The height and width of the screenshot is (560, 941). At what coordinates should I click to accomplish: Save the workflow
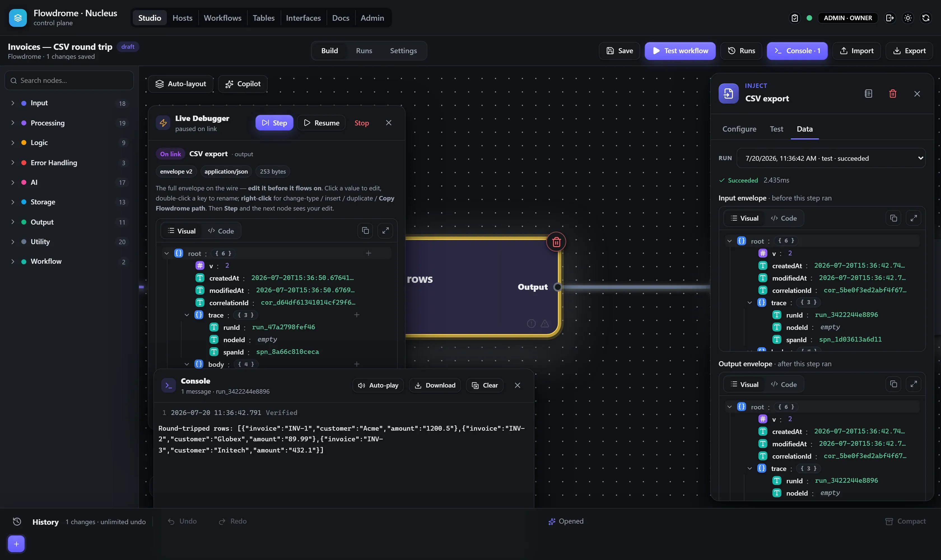(x=619, y=51)
